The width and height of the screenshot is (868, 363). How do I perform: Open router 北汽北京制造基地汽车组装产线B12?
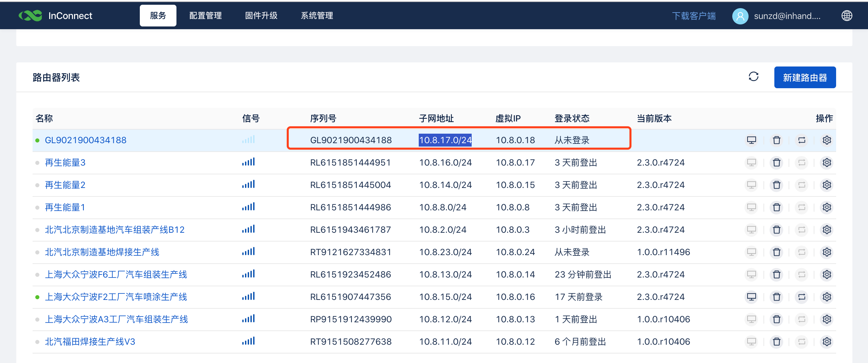pyautogui.click(x=115, y=230)
